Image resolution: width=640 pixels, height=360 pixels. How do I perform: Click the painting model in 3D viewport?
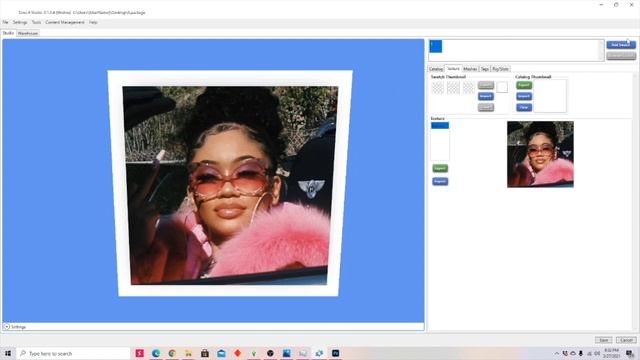[x=229, y=184]
